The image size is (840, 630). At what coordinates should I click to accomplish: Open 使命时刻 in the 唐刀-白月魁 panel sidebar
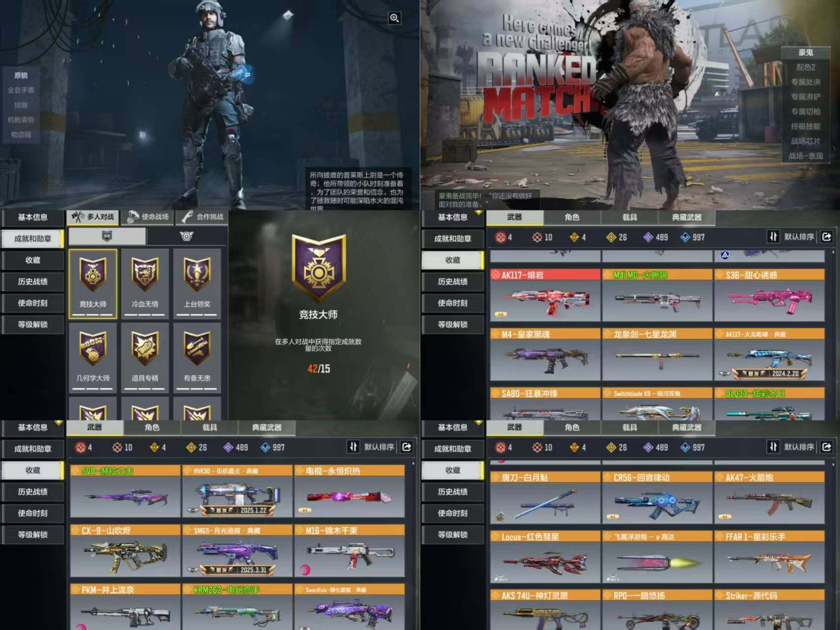452,513
